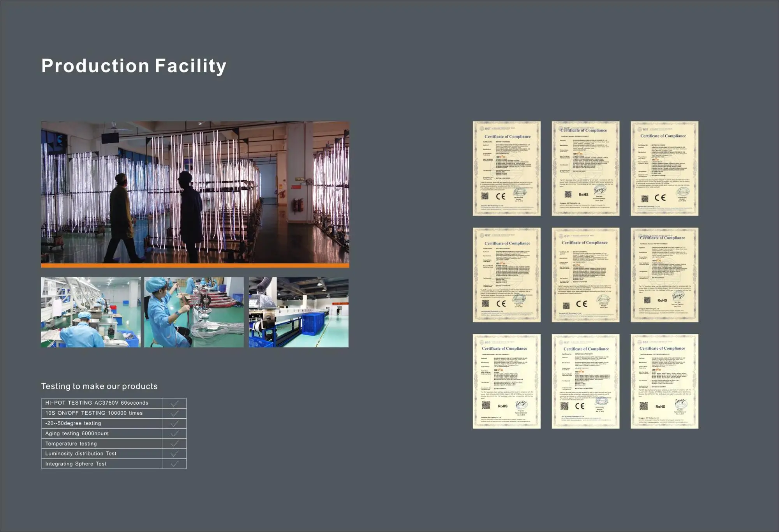
Task: Click the checkmark beside Aging testing 6000hours
Action: pos(174,433)
